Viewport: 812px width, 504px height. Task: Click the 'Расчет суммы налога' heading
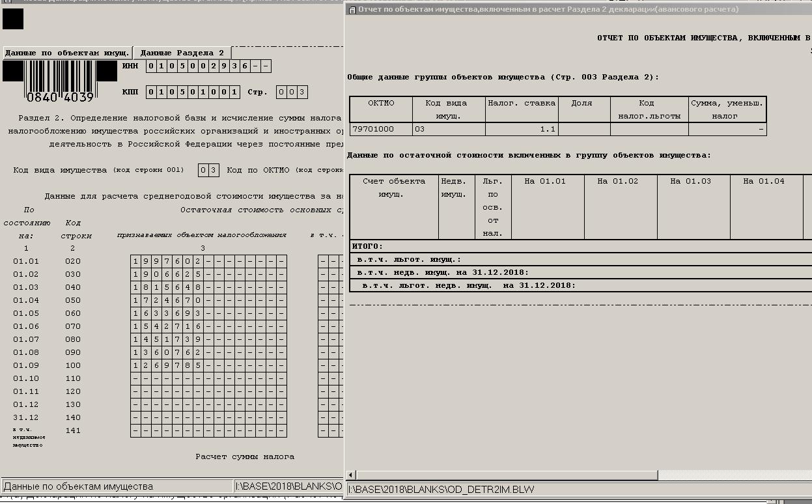(x=245, y=456)
